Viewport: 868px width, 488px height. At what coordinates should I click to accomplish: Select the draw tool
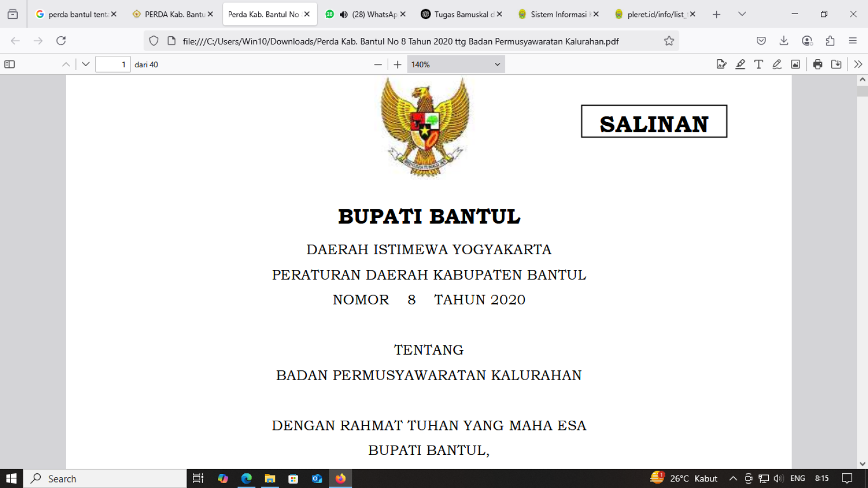[777, 65]
